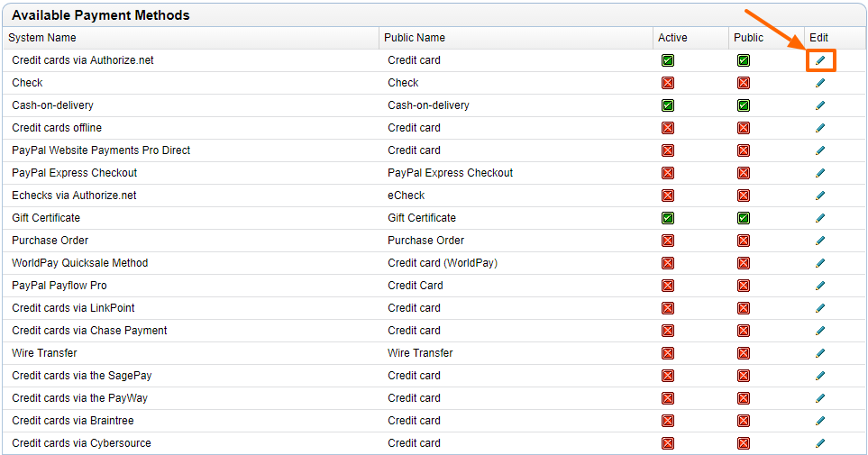The width and height of the screenshot is (868, 455).
Task: Select the Purchase Order system name
Action: (x=50, y=241)
